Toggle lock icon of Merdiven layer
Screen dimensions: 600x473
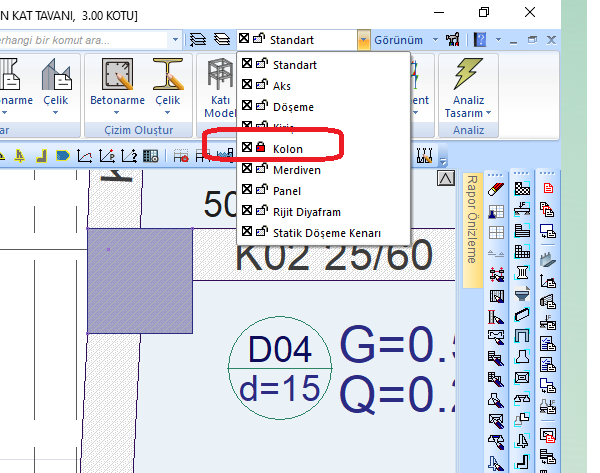click(x=261, y=168)
